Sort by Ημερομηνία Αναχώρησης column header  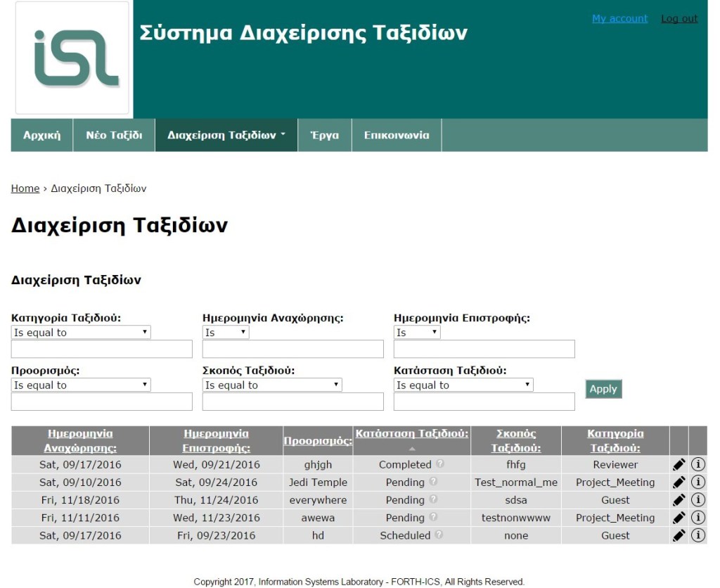(x=80, y=441)
